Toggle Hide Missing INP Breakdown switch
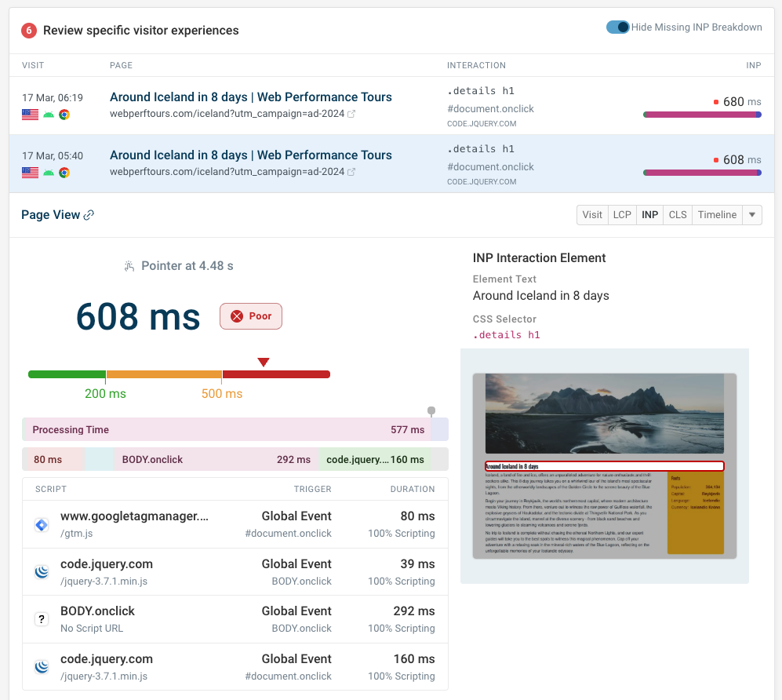 [618, 27]
